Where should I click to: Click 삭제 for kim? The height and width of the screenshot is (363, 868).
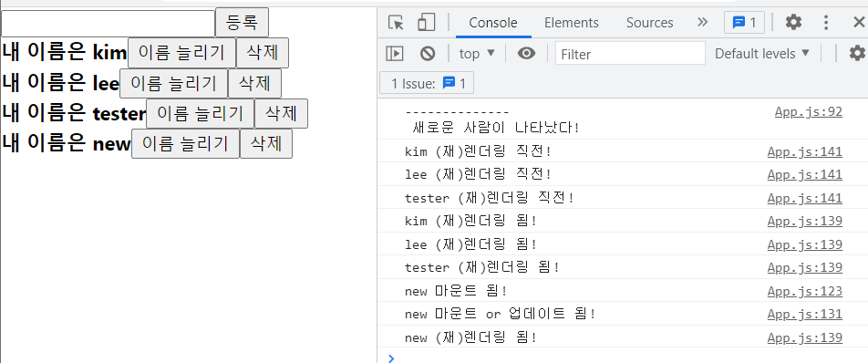[x=263, y=53]
